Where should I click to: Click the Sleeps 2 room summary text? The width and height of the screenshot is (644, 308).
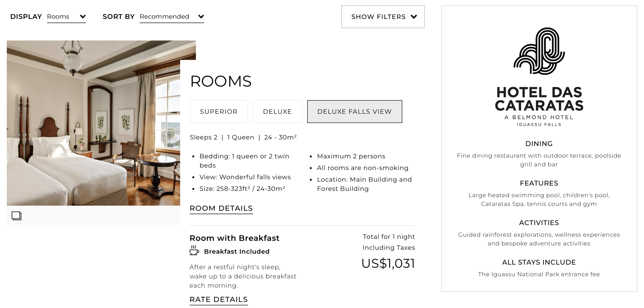pos(243,137)
